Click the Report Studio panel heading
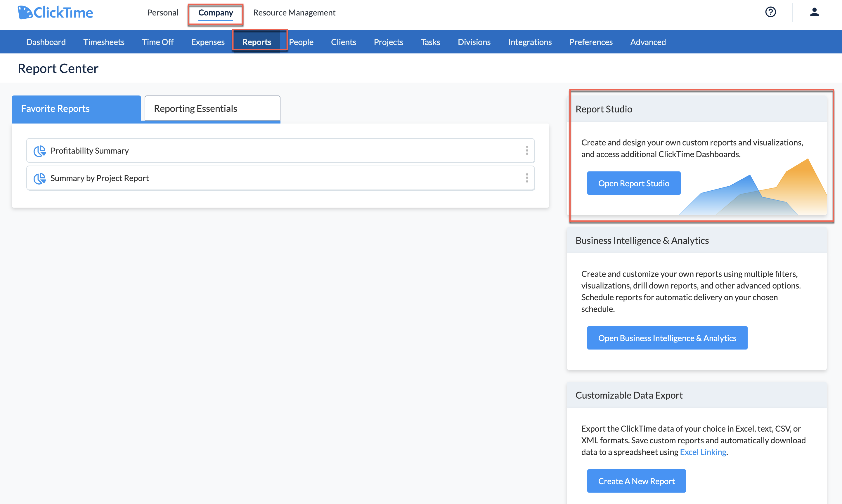Viewport: 842px width, 504px height. click(604, 109)
